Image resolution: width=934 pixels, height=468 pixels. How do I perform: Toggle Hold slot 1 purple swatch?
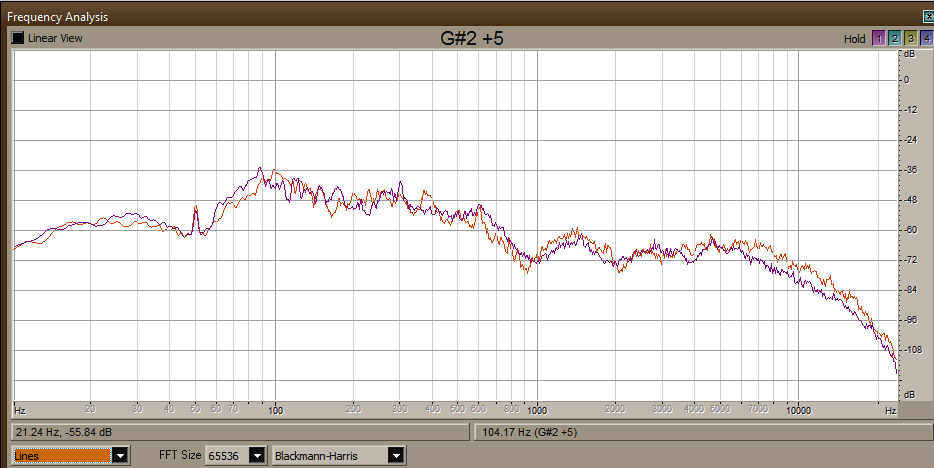(x=878, y=39)
